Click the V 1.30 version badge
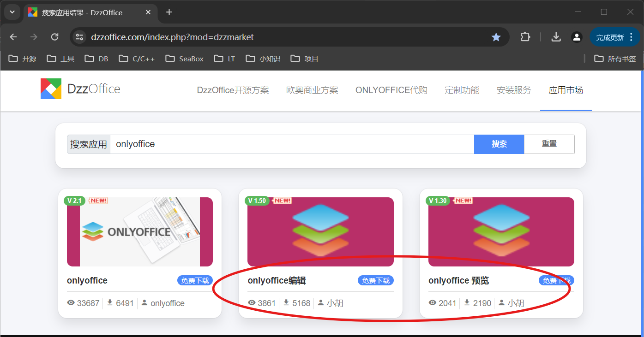Viewport: 644px width, 337px height. pyautogui.click(x=438, y=201)
